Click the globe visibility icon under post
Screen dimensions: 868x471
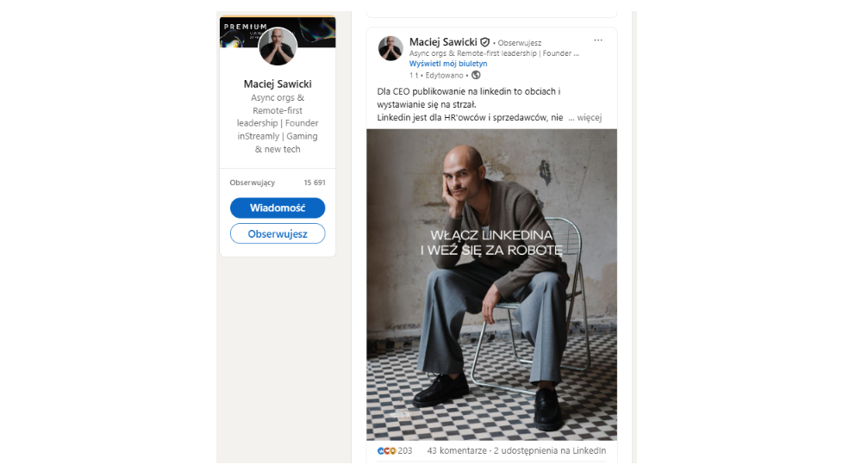476,75
